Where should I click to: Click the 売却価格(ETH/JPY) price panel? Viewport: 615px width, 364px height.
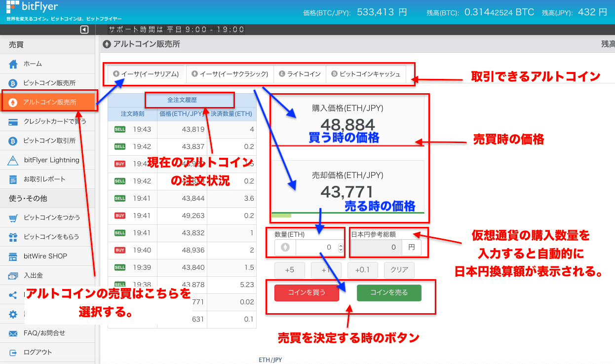tap(347, 186)
